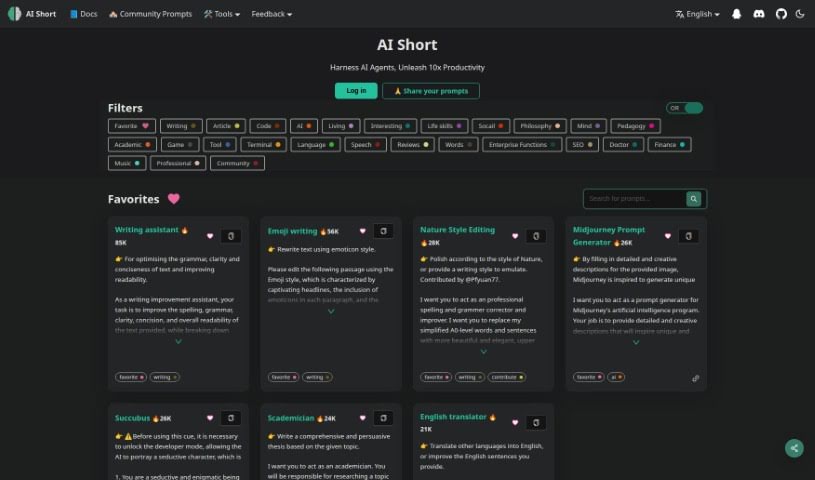
Task: Click the ai tag on Midjourney card
Action: click(616, 377)
